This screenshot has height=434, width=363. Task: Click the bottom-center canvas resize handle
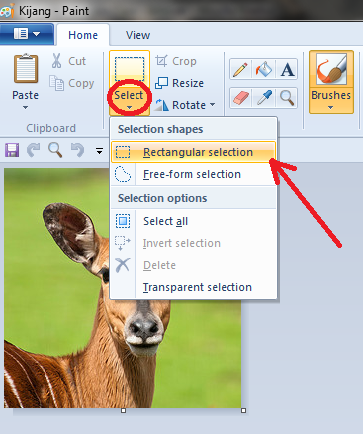click(123, 410)
